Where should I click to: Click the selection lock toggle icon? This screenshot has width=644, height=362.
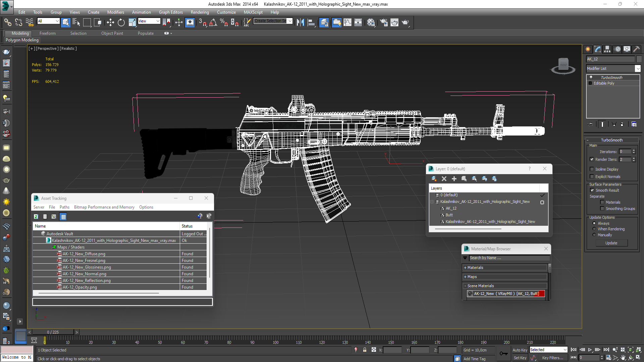click(365, 350)
